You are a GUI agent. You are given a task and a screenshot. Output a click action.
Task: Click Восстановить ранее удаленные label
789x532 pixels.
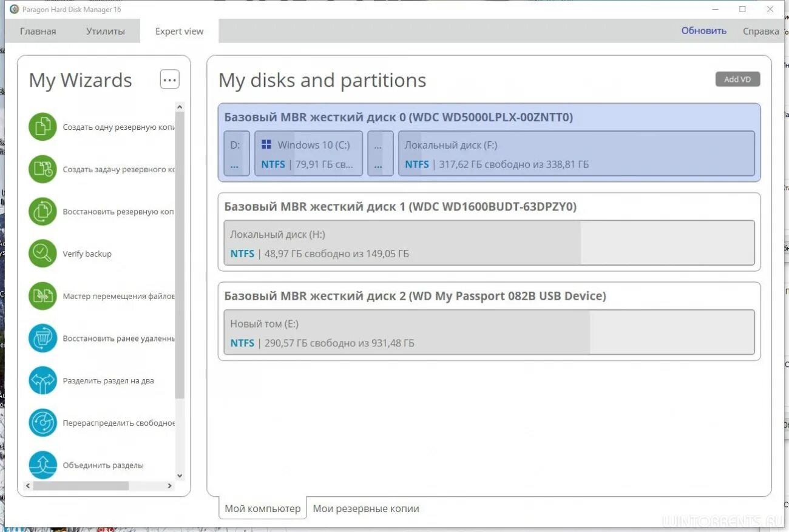pyautogui.click(x=119, y=338)
